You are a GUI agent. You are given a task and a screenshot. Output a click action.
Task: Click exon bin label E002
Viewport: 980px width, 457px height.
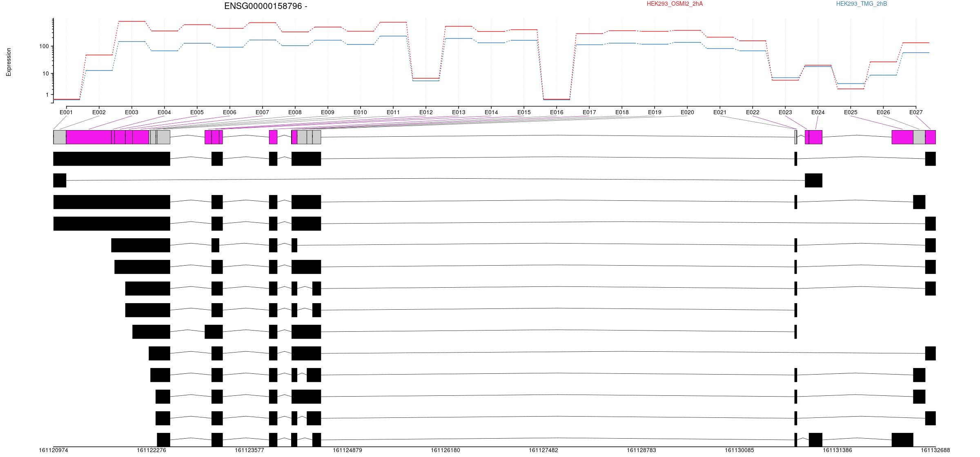point(99,112)
